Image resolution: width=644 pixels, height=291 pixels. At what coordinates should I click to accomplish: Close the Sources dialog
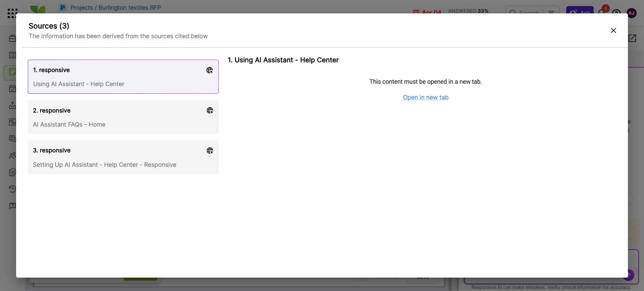(613, 30)
